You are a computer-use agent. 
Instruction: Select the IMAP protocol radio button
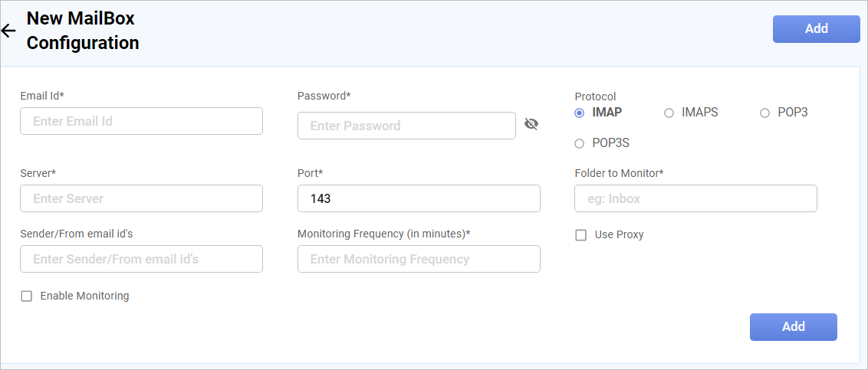click(580, 113)
